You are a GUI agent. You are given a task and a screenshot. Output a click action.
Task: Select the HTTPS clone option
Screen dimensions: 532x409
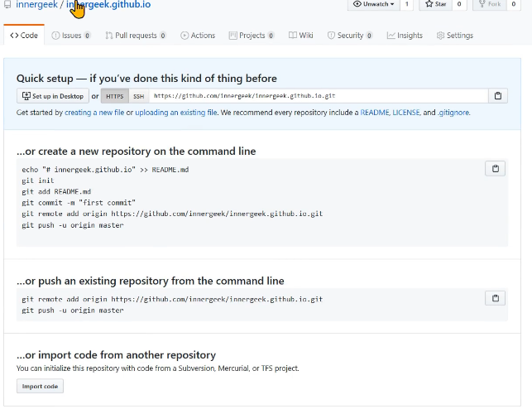[x=115, y=96]
